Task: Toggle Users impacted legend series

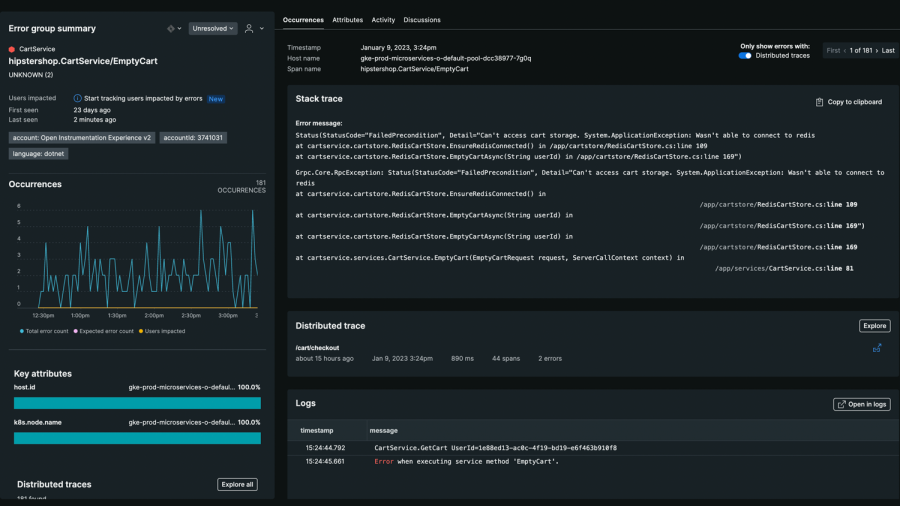Action: 162,331
